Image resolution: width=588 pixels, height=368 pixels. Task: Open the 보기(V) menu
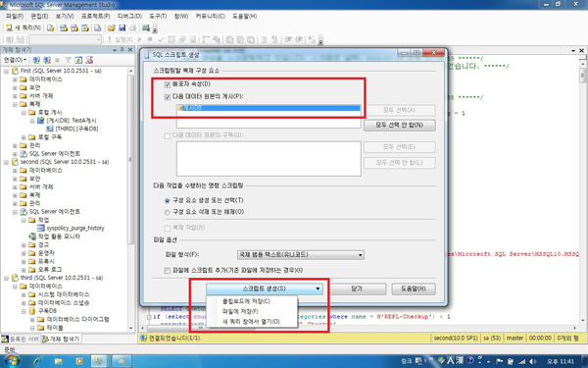tap(65, 16)
